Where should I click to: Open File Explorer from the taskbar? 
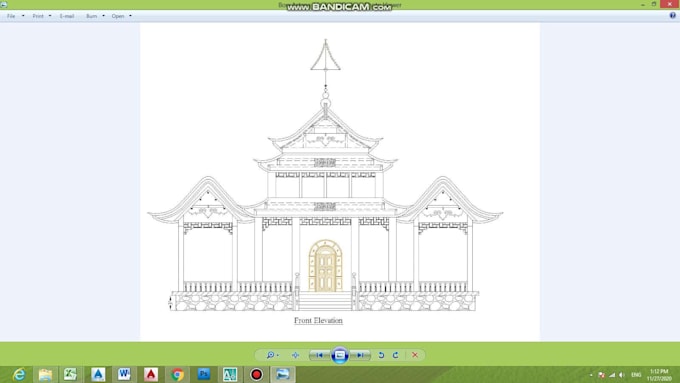point(45,374)
